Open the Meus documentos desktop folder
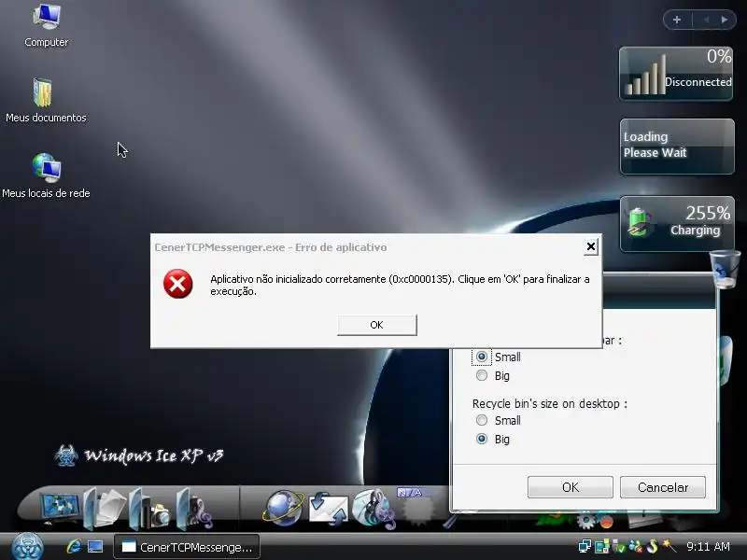Image resolution: width=747 pixels, height=560 pixels. 46,101
